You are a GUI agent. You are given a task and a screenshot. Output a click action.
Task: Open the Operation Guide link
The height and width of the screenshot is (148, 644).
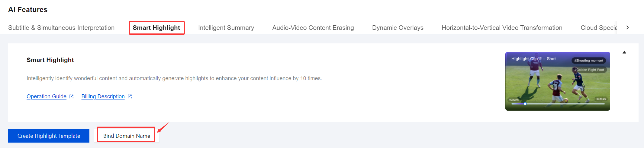tap(47, 96)
